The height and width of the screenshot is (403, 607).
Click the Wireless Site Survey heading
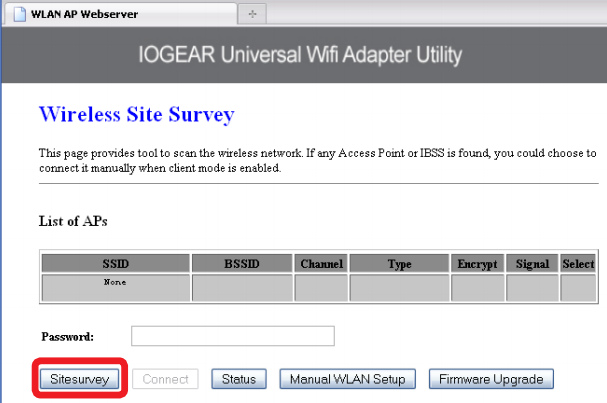click(137, 115)
